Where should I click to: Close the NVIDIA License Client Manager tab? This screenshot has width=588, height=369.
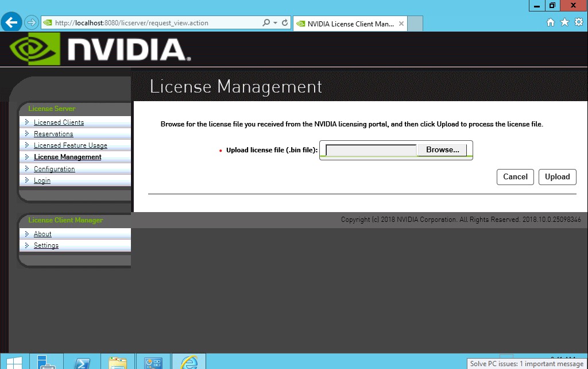[x=401, y=24]
